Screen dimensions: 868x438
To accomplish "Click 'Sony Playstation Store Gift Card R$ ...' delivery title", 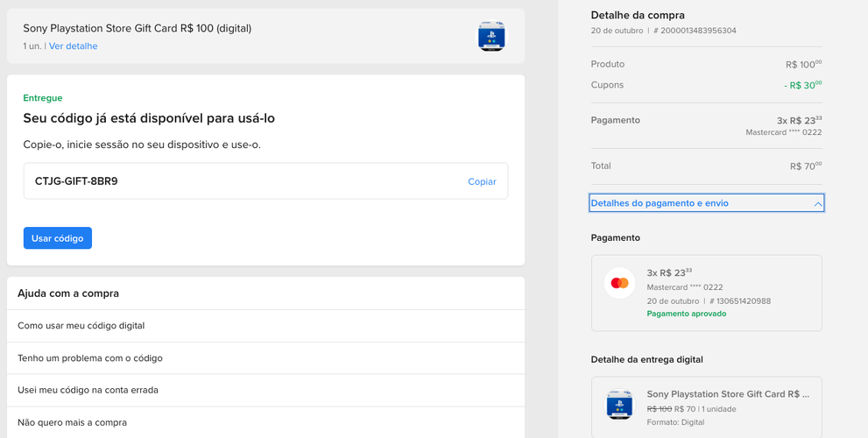I will coord(728,393).
